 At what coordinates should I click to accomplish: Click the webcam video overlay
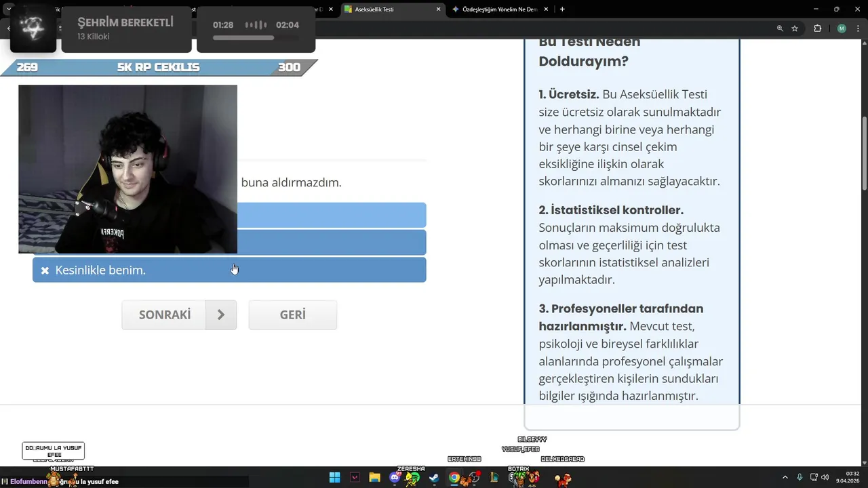(127, 169)
